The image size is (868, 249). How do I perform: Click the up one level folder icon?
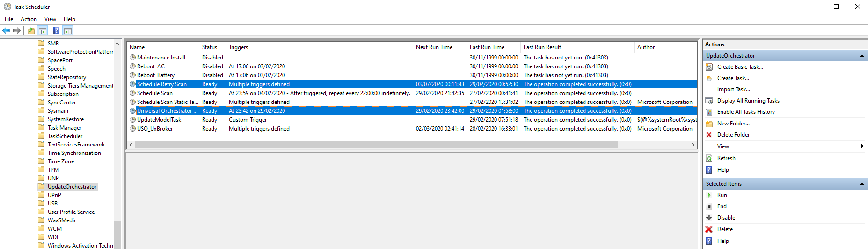(31, 31)
